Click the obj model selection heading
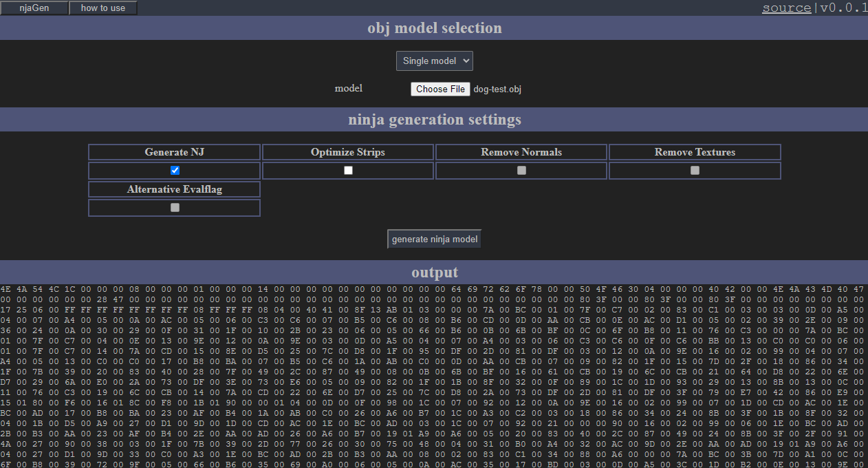The image size is (868, 468). point(434,28)
